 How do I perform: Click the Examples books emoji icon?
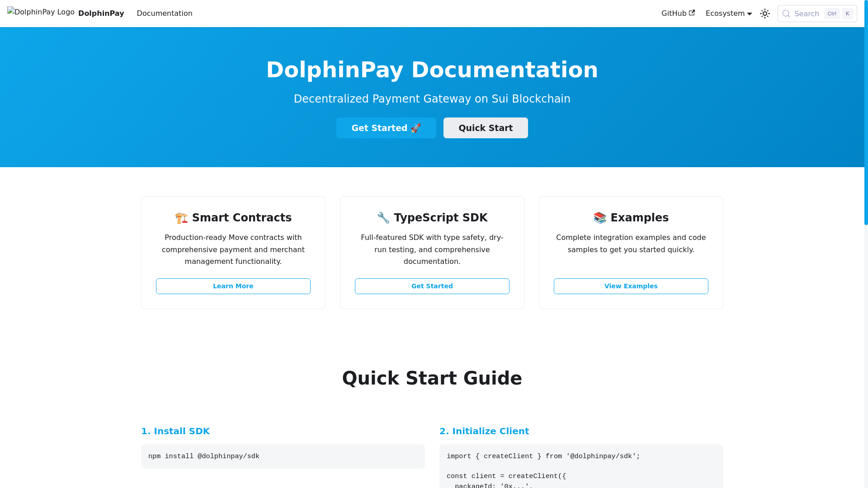(600, 218)
